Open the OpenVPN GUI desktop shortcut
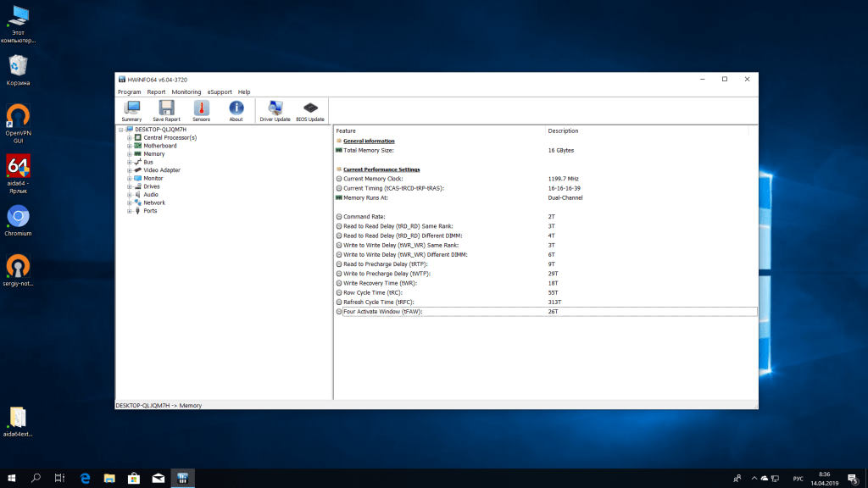Image resolution: width=868 pixels, height=488 pixels. [19, 125]
